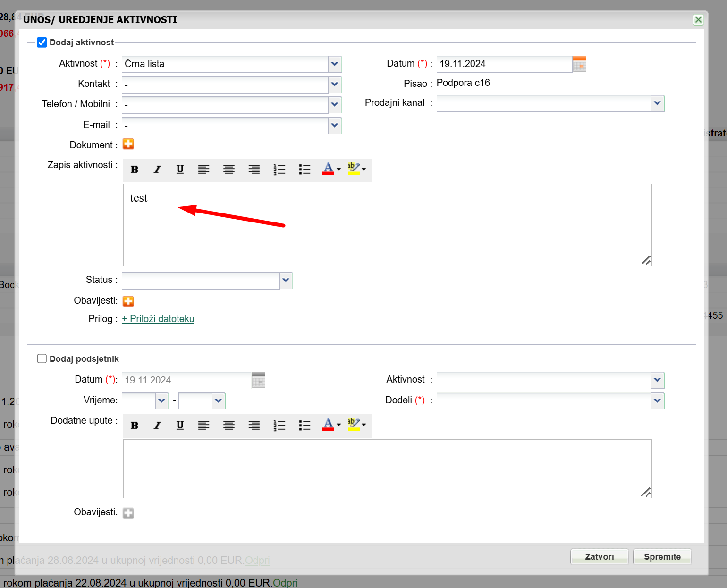Click the grey Obavijesti plus in reminder section
Viewport: 727px width, 588px height.
(x=128, y=513)
